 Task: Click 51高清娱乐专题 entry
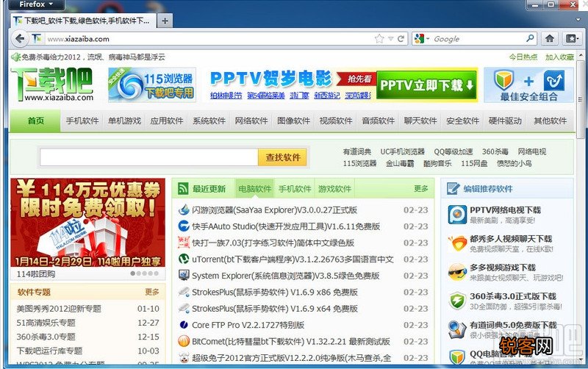pos(46,323)
